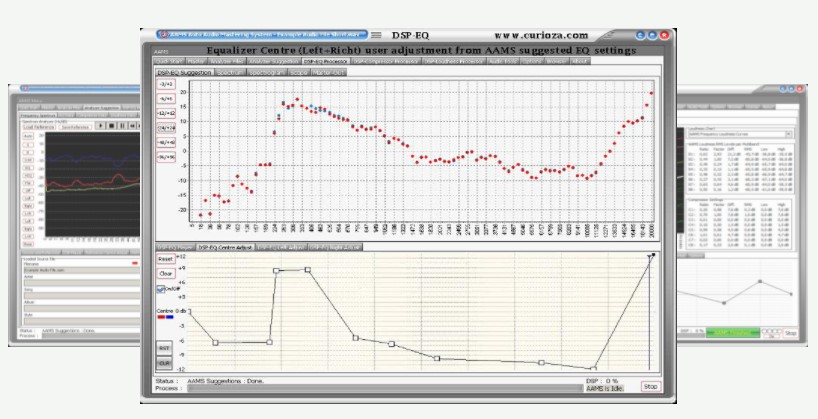Viewport: 818px width, 419px height.
Task: Click the blue Centre color swatch
Action: click(x=170, y=317)
